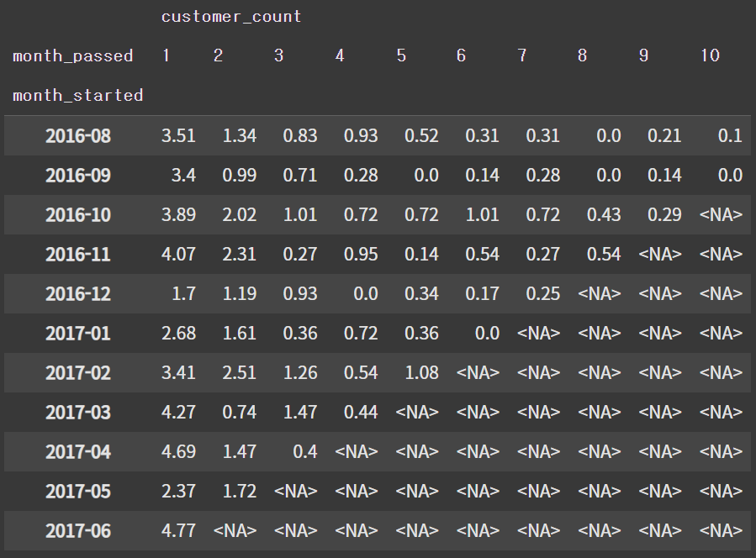The image size is (756, 558).
Task: Select column header 1 under month_passed
Action: pos(166,56)
